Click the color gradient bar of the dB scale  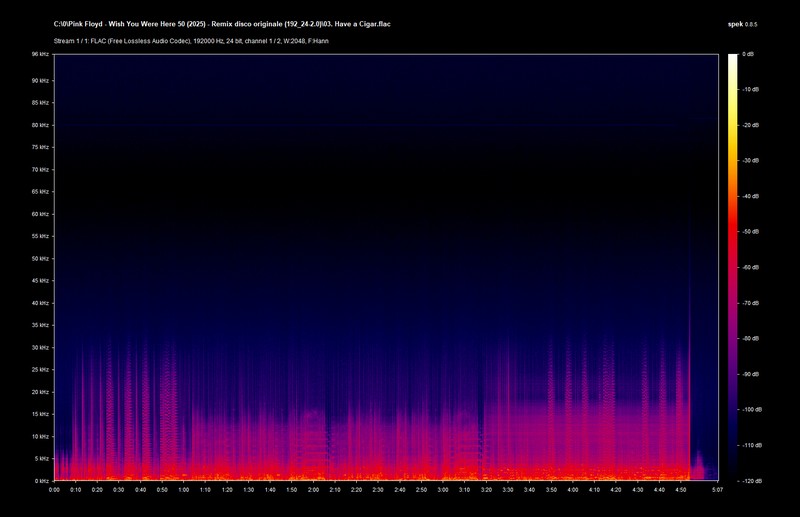[732, 267]
